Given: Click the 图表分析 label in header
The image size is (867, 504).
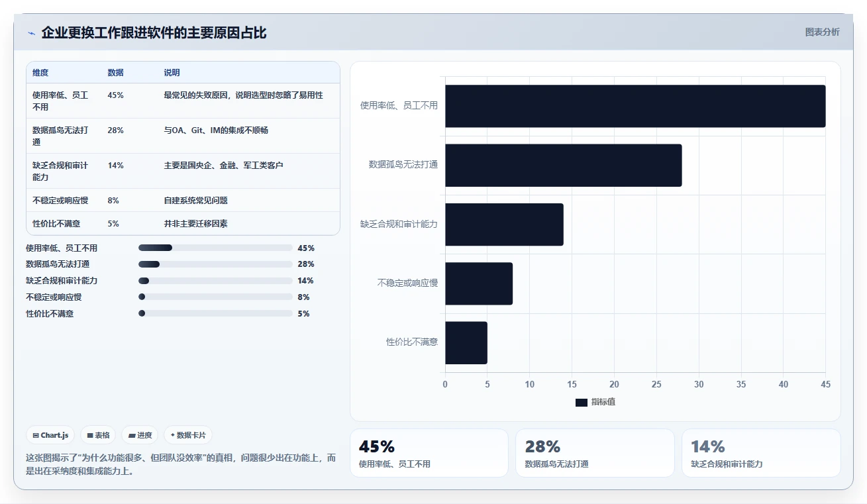Looking at the screenshot, I should click(x=822, y=32).
